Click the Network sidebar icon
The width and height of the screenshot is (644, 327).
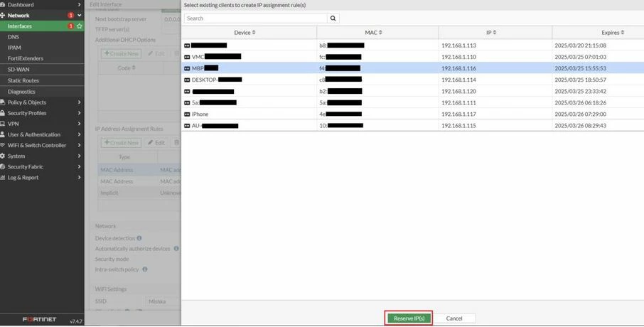coord(2,15)
